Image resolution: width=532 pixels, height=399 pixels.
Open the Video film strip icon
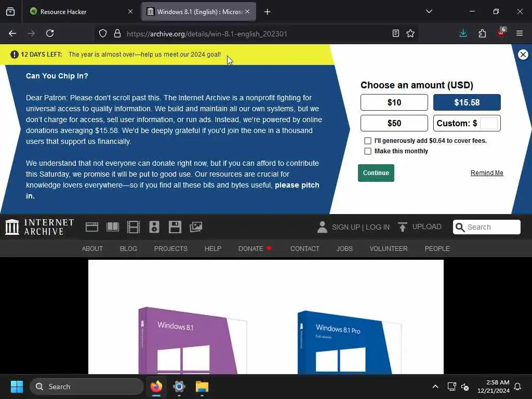[134, 227]
